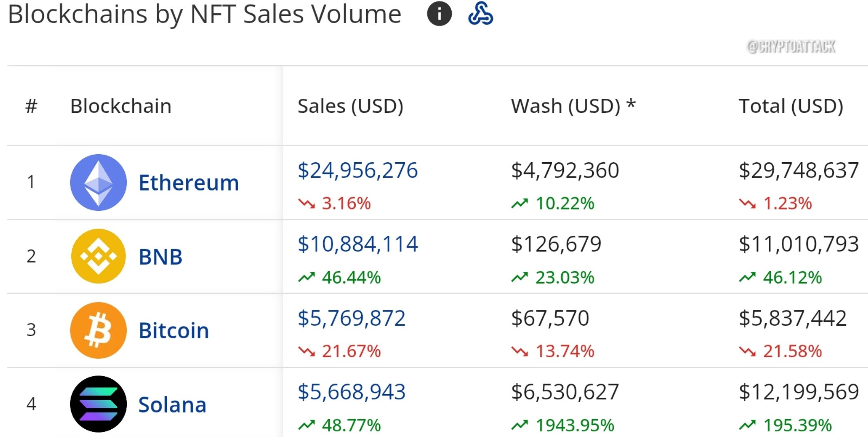Click Ethereum sales value $24,956,276
The height and width of the screenshot is (437, 868).
point(358,170)
